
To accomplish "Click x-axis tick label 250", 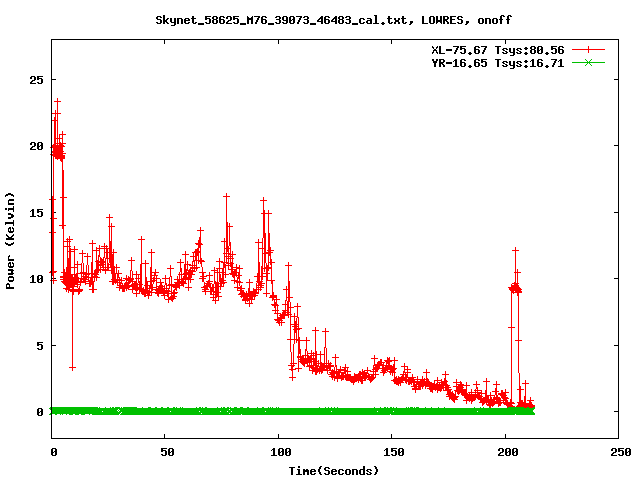I will pos(621,452).
